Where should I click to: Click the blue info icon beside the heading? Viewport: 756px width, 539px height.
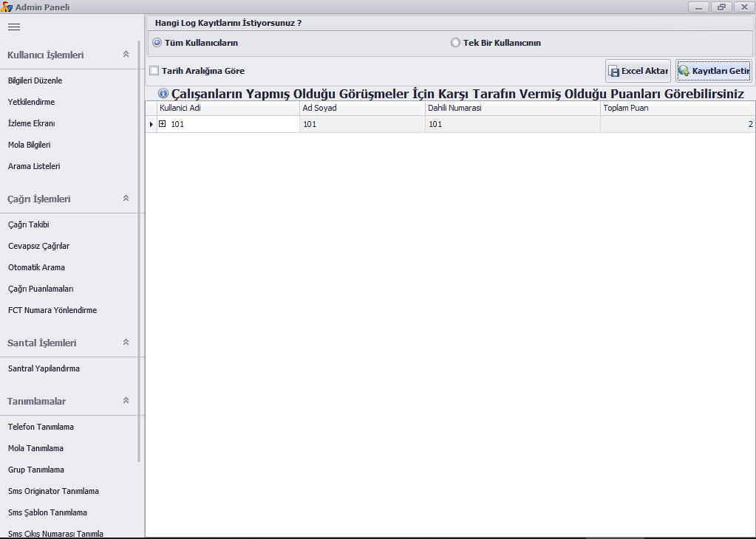[x=163, y=93]
